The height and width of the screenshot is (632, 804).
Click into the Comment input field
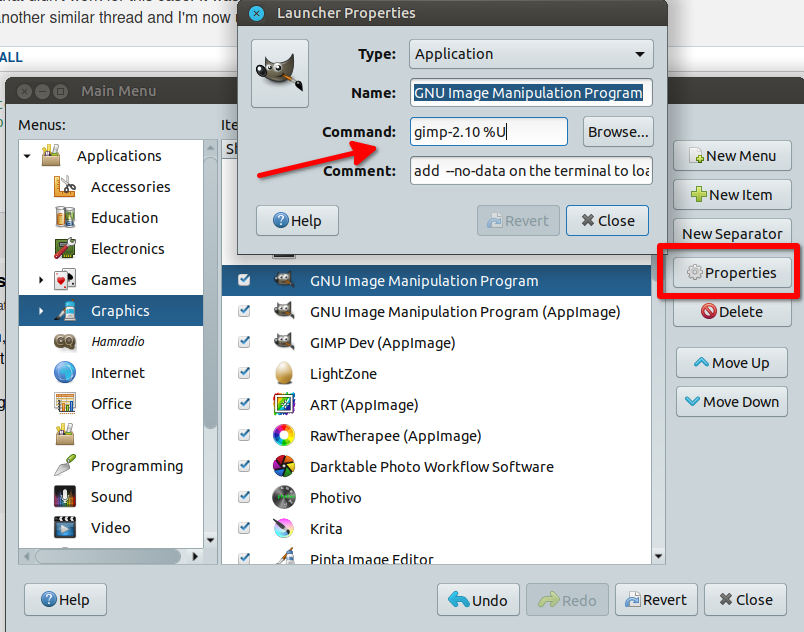pos(531,171)
